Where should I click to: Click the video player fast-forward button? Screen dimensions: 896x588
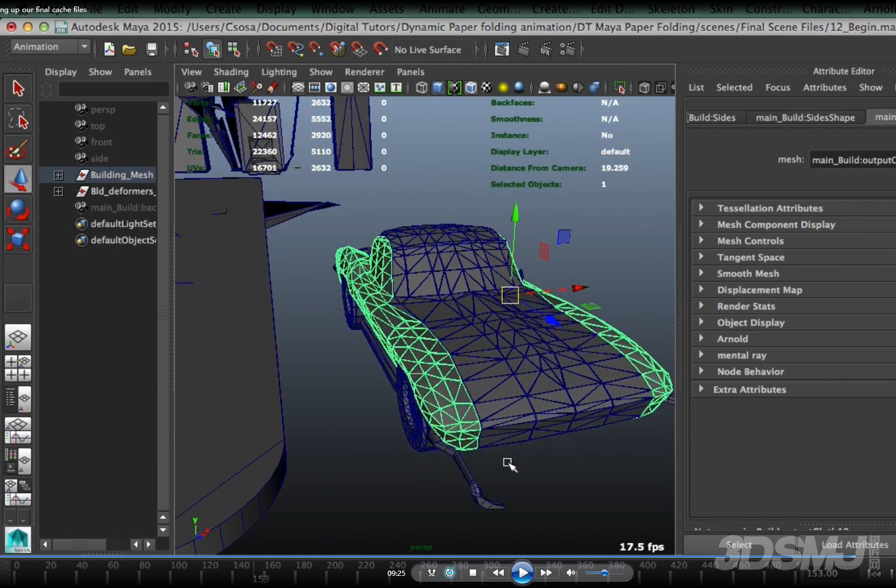click(546, 572)
